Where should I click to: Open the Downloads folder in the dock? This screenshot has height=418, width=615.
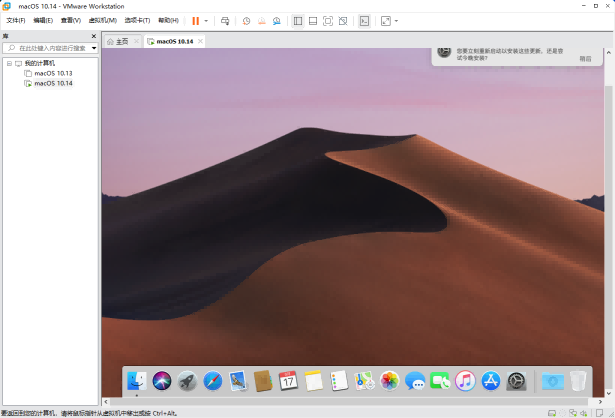pyautogui.click(x=553, y=381)
